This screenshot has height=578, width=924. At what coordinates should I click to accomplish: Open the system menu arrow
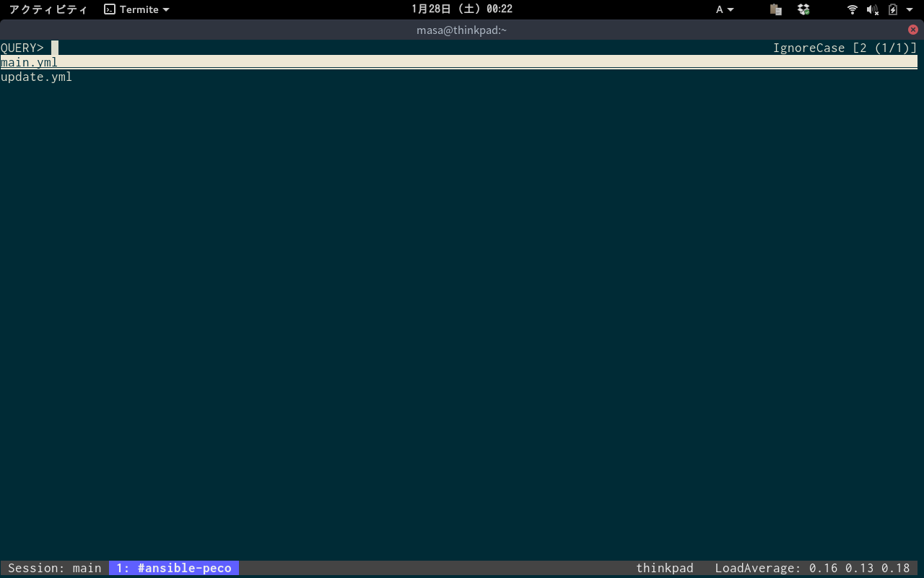[x=910, y=9]
